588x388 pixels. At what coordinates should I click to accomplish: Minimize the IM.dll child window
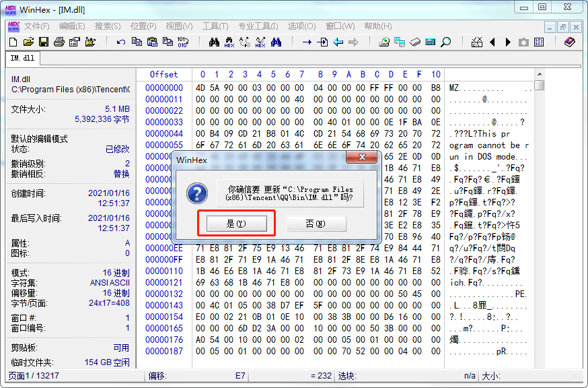pyautogui.click(x=550, y=27)
